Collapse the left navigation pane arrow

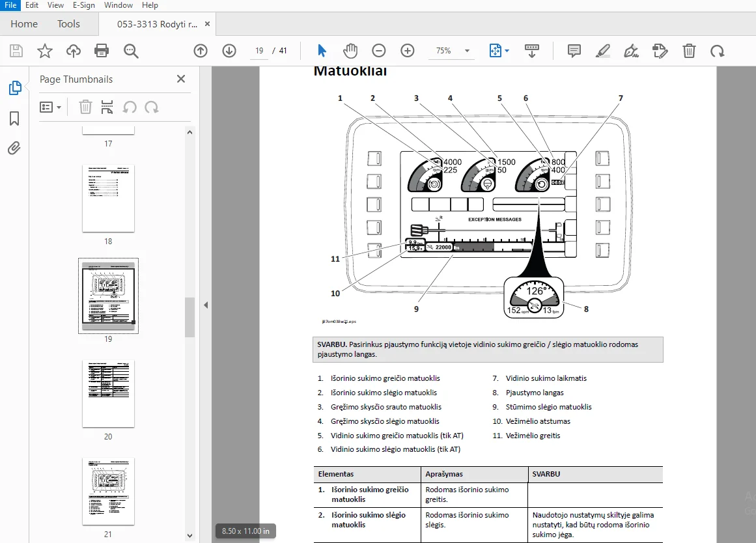point(206,305)
